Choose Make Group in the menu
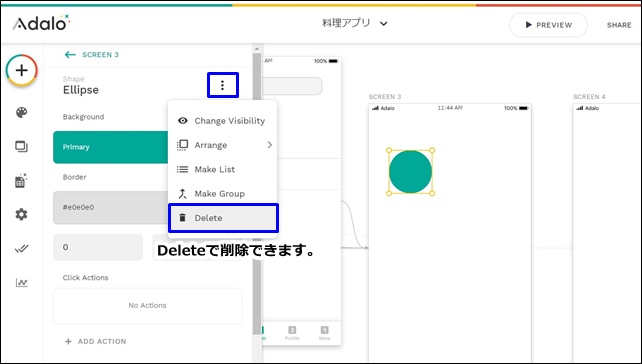 [x=223, y=194]
